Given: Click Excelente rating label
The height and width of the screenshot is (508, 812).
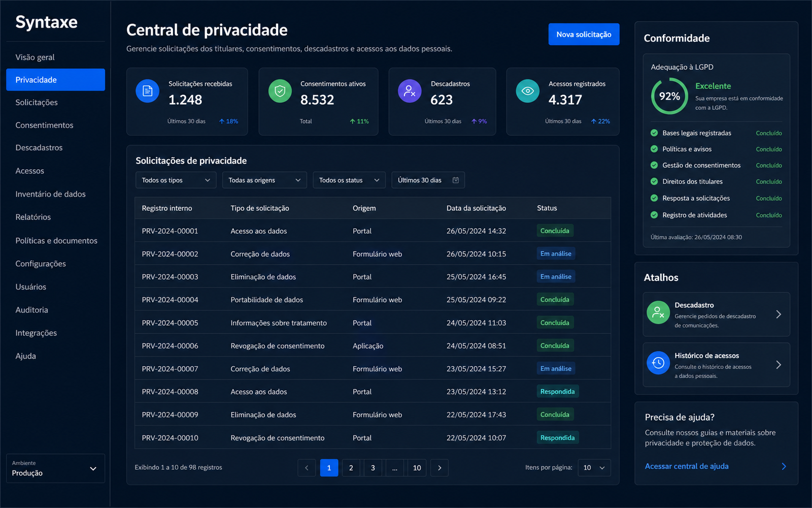Looking at the screenshot, I should pos(713,86).
